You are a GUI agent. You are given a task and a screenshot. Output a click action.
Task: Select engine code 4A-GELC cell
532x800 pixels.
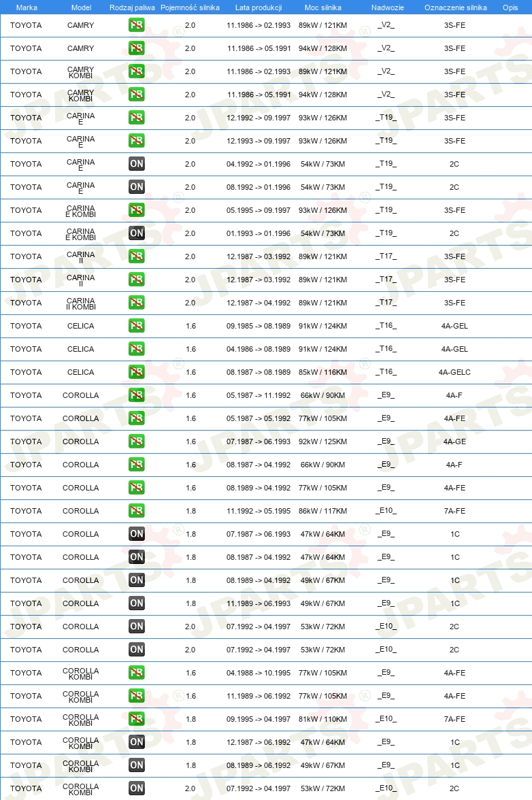pos(454,372)
